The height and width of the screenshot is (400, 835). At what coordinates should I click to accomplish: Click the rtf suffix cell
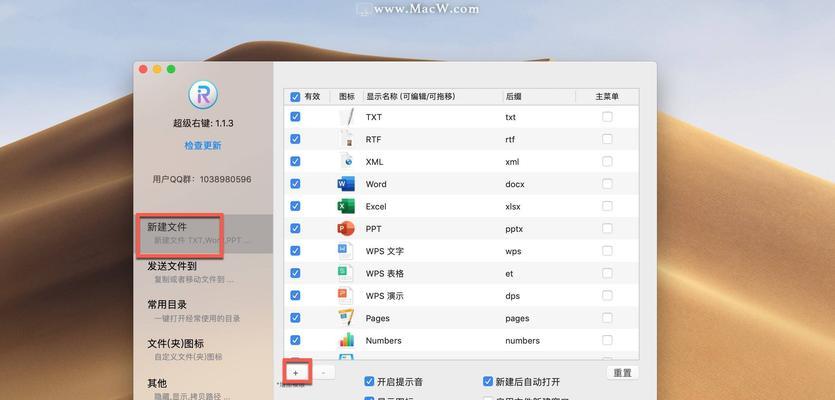coord(510,139)
